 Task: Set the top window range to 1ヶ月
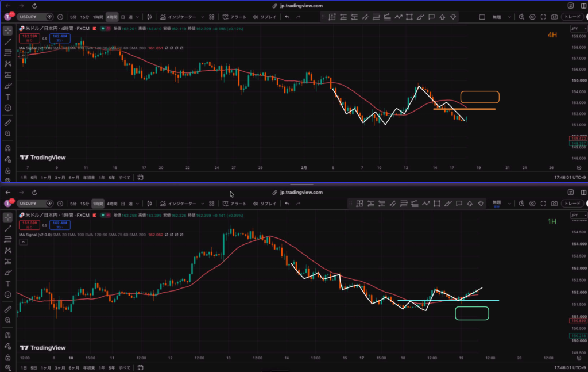point(46,178)
